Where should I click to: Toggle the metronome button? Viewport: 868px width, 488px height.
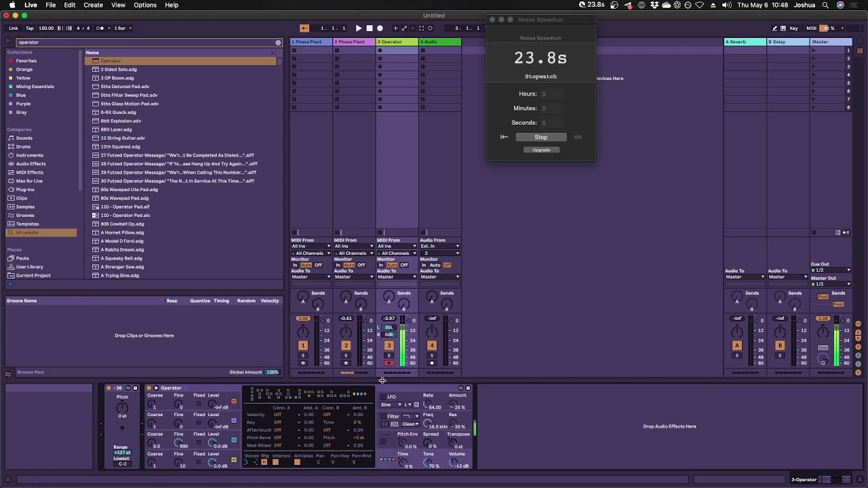coord(100,28)
